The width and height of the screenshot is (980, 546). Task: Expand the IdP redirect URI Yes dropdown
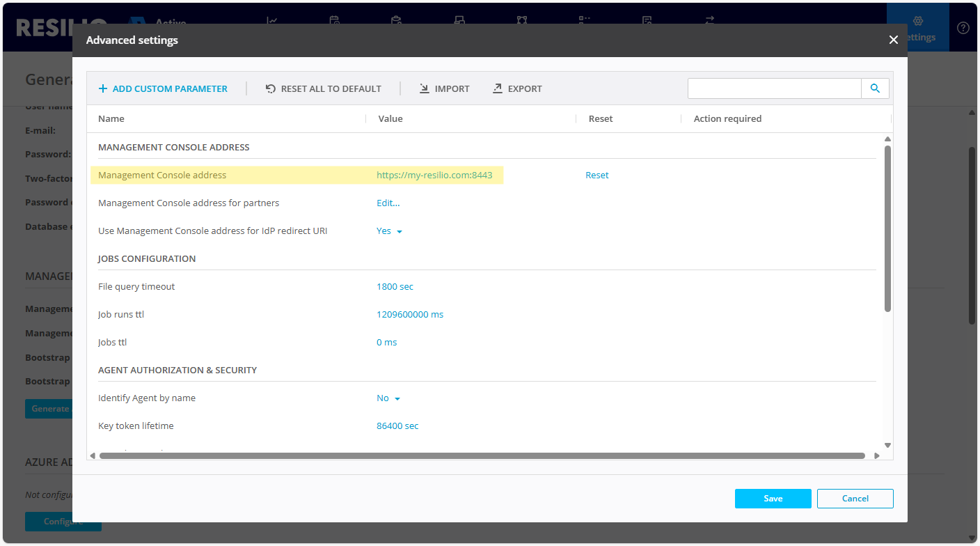390,231
